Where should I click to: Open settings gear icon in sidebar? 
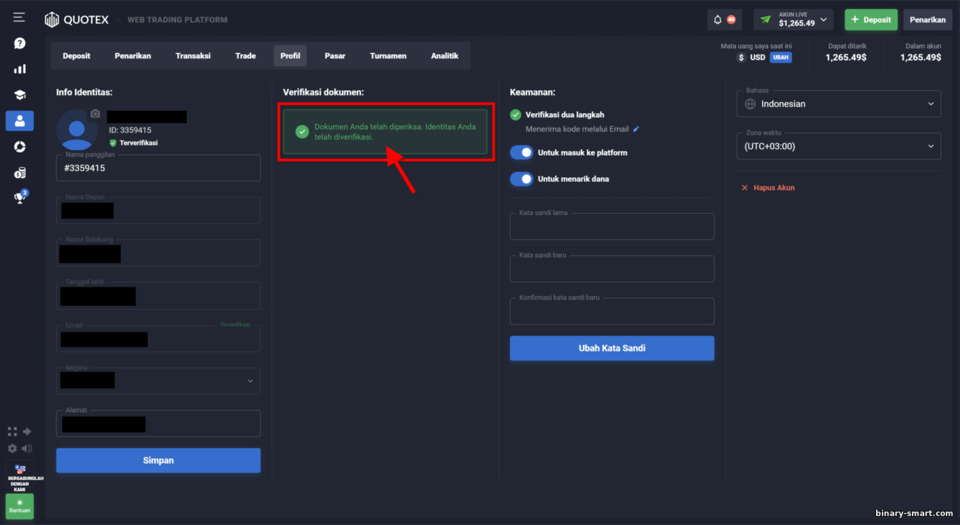(12, 448)
